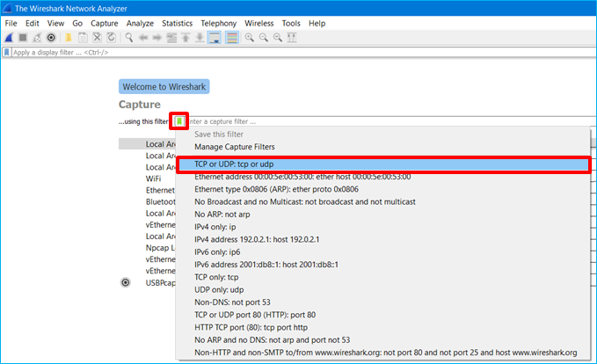
Task: Zoom in the main window text
Action: pyautogui.click(x=250, y=38)
